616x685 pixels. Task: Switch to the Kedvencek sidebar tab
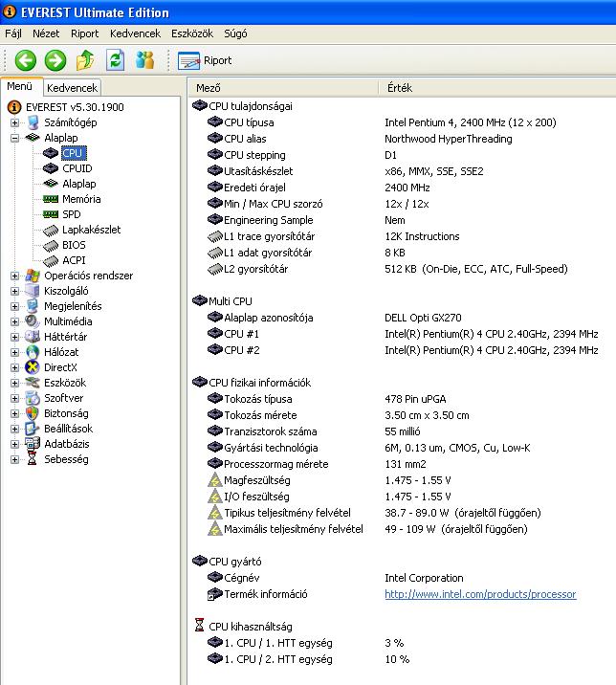pyautogui.click(x=72, y=88)
